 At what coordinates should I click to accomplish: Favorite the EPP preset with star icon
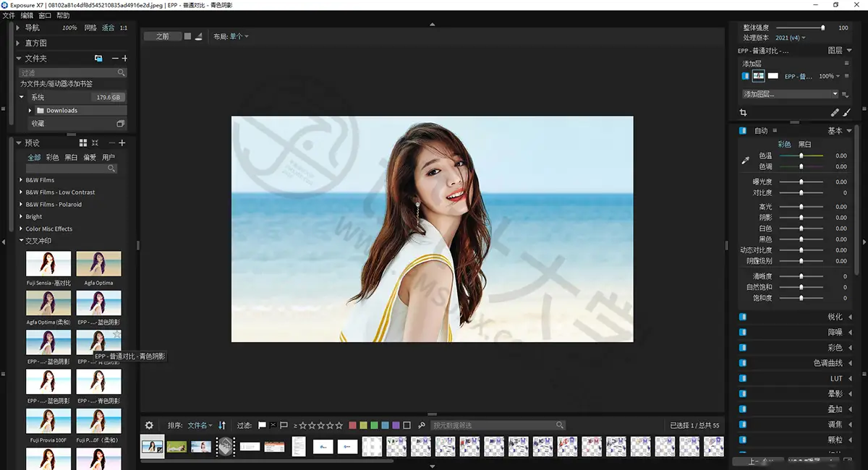(117, 334)
